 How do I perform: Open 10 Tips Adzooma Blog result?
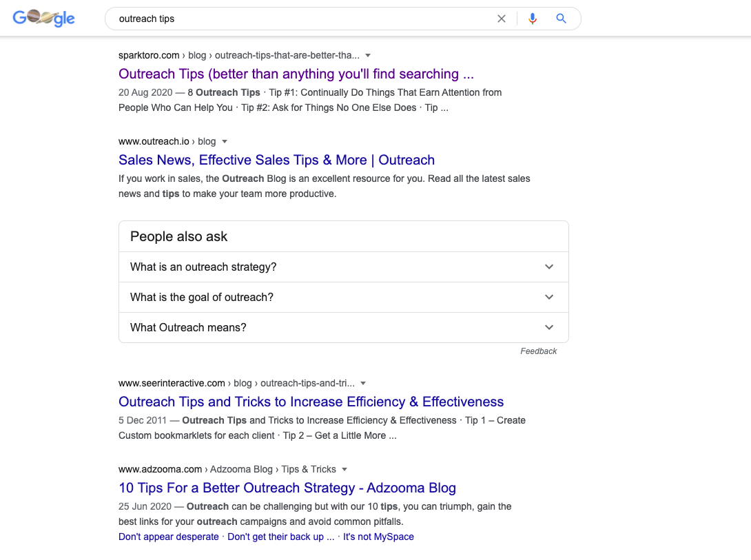(x=287, y=488)
